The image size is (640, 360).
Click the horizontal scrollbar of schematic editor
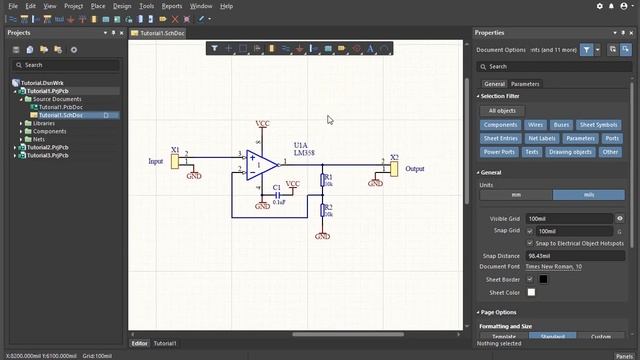tap(348, 334)
